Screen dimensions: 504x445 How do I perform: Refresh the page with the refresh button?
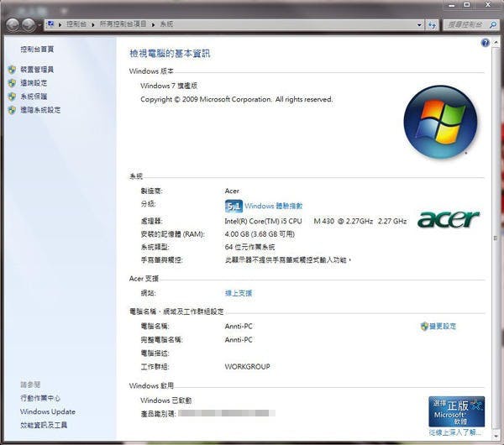[x=433, y=25]
